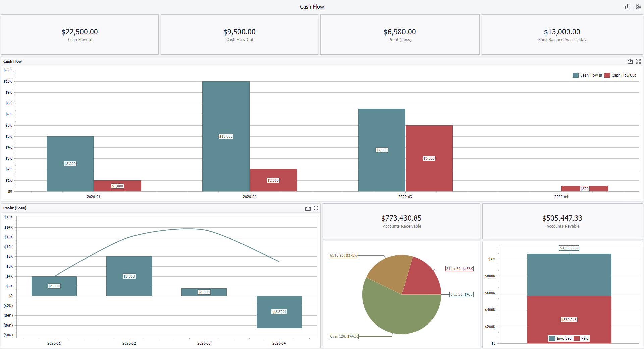Click the Cash Flow dashboard title
Screen dimensions: 644x349
(312, 7)
